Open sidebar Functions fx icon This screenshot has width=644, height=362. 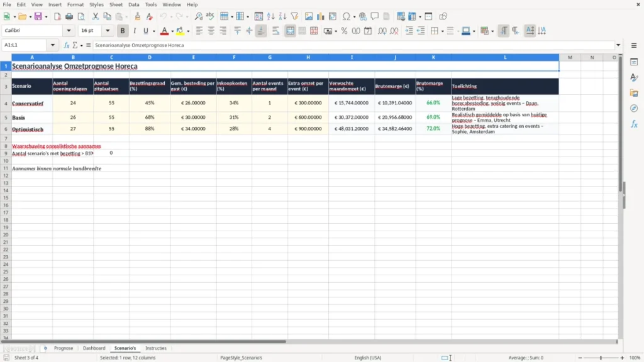pyautogui.click(x=634, y=124)
